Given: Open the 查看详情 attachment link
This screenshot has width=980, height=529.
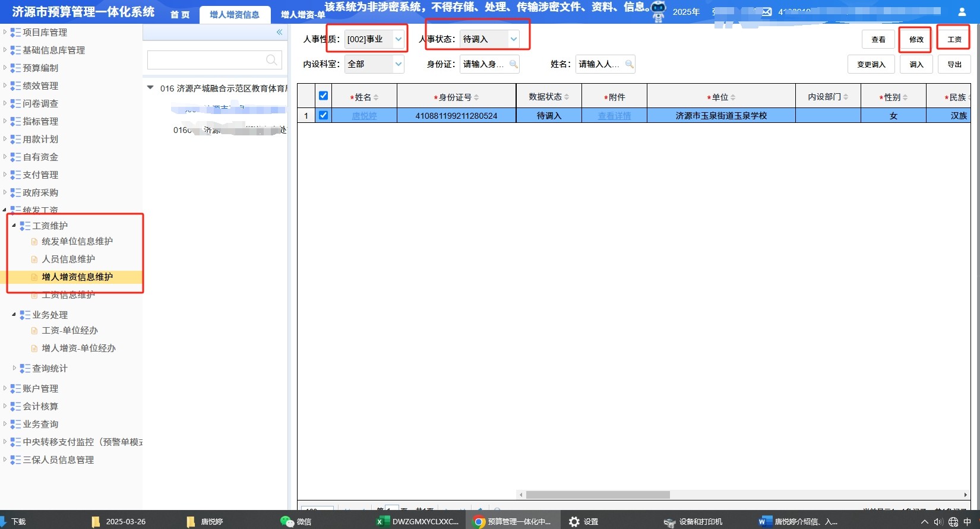Looking at the screenshot, I should click(x=614, y=116).
